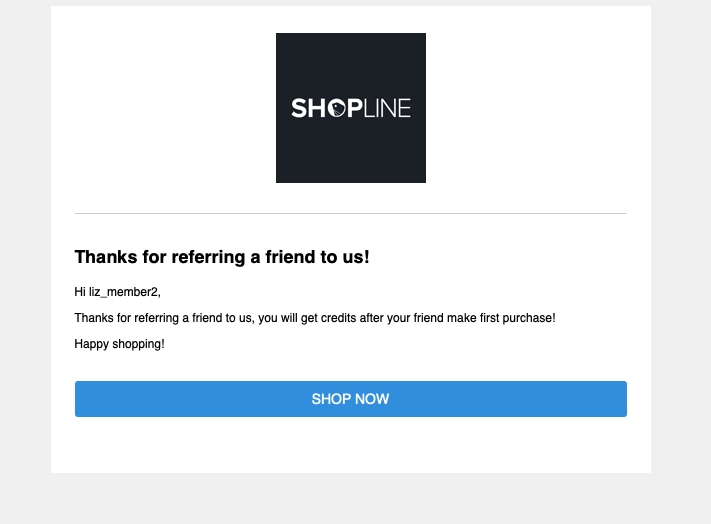Image resolution: width=711 pixels, height=524 pixels.
Task: Click the thin LINE lettering in the logo
Action: point(387,109)
